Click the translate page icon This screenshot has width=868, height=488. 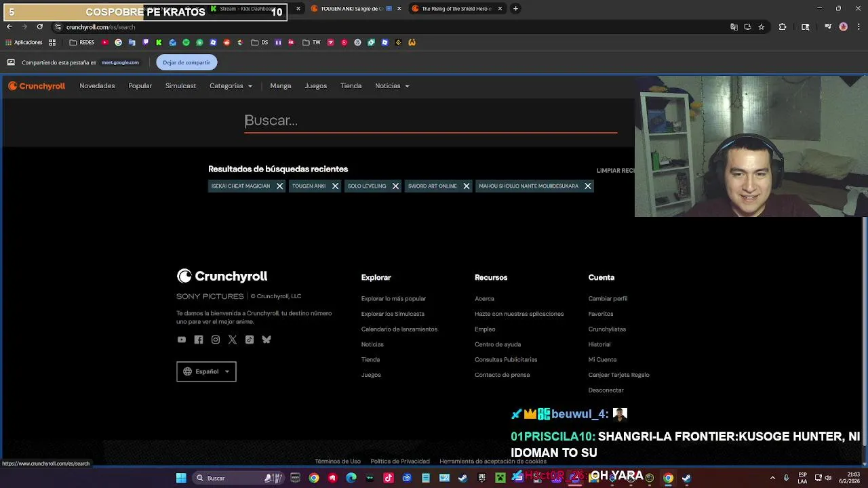[x=734, y=27]
